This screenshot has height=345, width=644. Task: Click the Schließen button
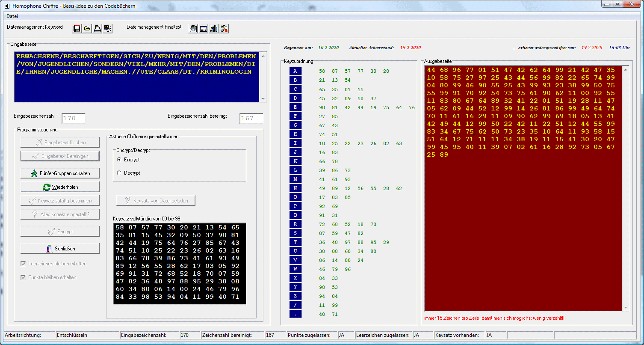point(60,249)
